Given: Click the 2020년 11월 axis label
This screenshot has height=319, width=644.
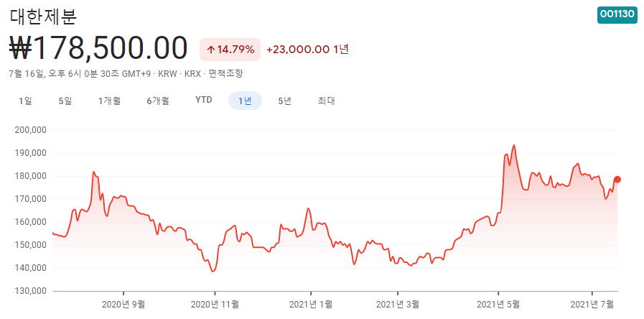Looking at the screenshot, I should click(215, 305).
